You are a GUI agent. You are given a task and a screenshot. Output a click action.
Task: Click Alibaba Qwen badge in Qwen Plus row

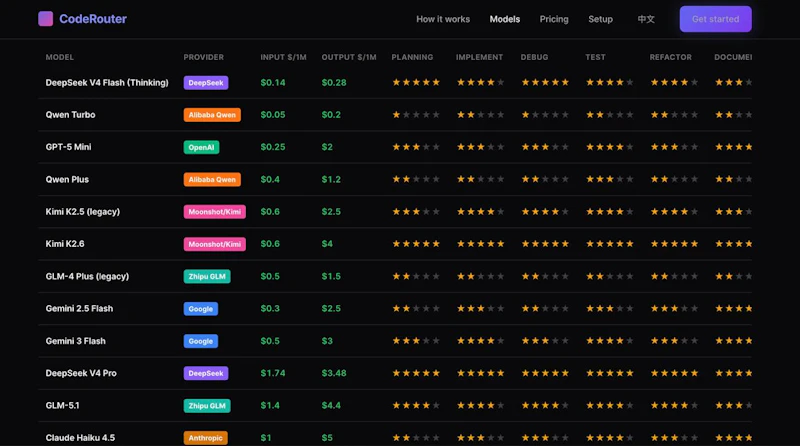click(x=212, y=180)
